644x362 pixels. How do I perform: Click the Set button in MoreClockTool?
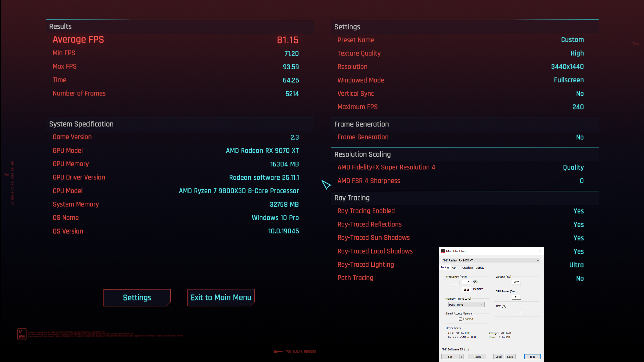(450, 357)
